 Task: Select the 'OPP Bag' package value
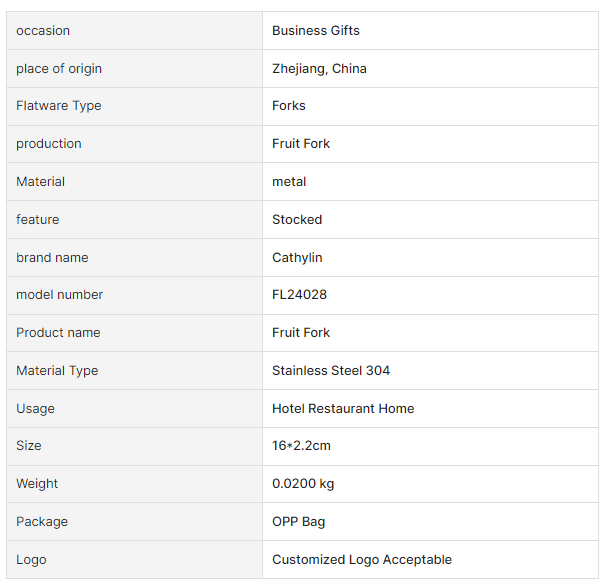(x=298, y=522)
